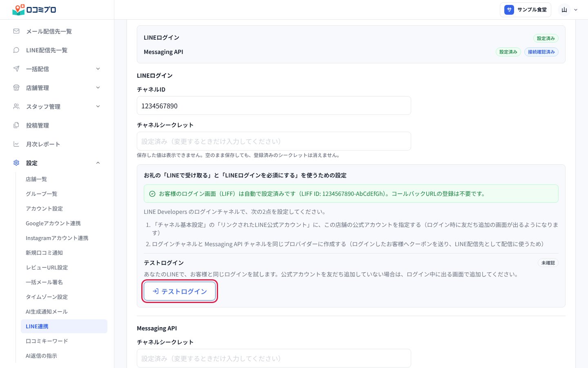Click the copy icon beside 投稿管理

click(16, 125)
